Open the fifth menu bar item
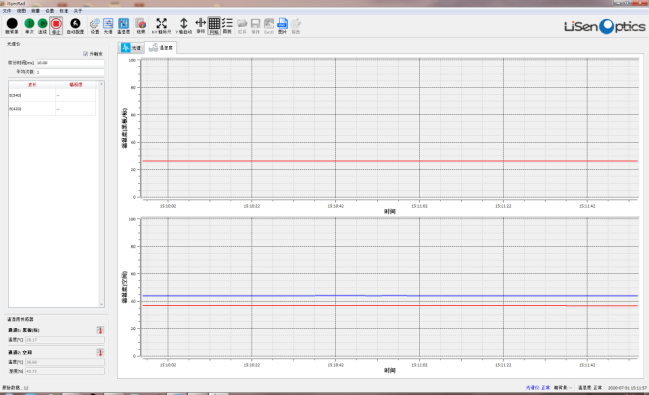 click(x=64, y=11)
